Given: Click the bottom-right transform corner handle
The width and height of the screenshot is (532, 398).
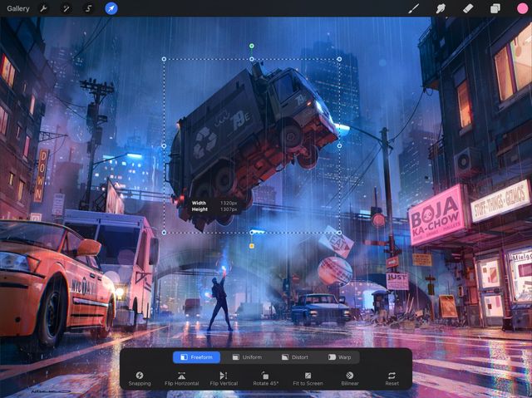Looking at the screenshot, I should (x=339, y=233).
